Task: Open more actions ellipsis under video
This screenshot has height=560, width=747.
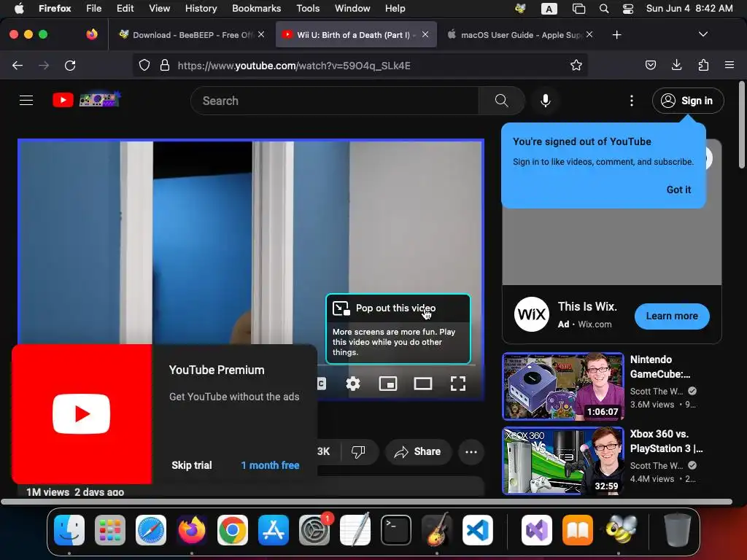Action: click(471, 451)
